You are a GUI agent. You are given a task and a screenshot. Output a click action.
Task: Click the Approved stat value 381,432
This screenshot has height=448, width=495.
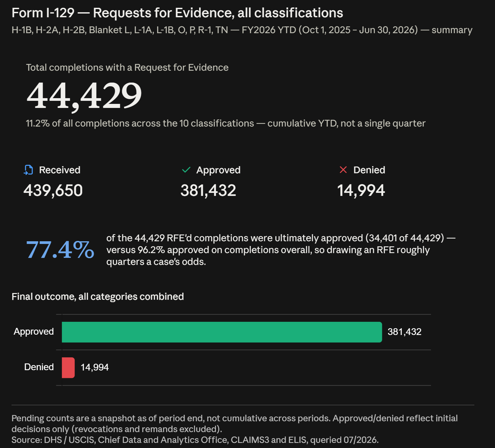tap(208, 191)
